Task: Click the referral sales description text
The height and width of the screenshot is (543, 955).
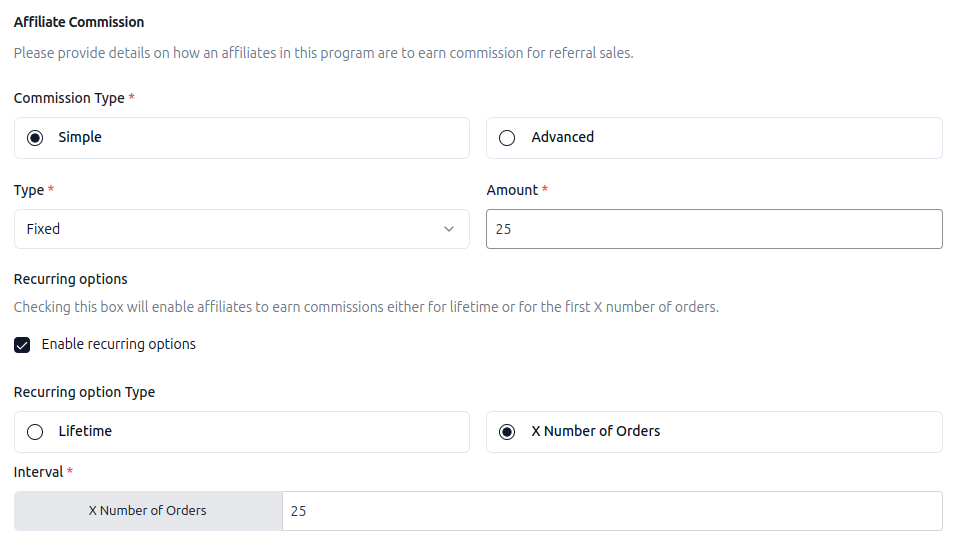Action: (323, 53)
